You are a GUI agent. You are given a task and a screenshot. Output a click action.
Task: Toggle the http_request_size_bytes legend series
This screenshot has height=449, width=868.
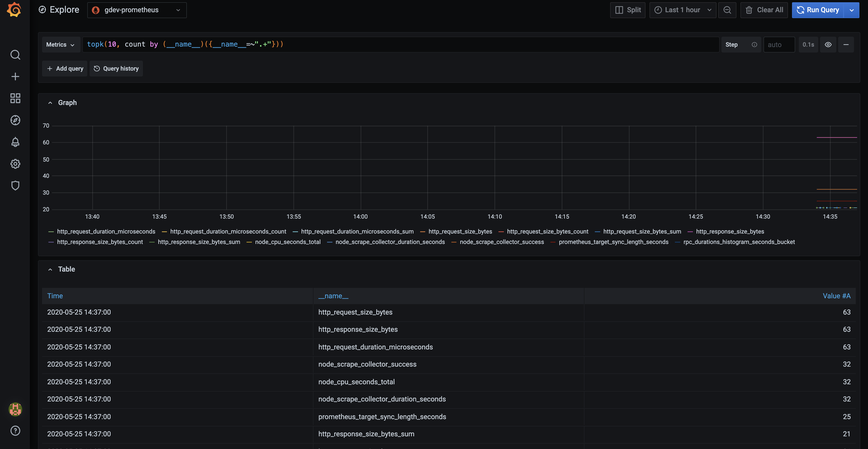pyautogui.click(x=460, y=232)
